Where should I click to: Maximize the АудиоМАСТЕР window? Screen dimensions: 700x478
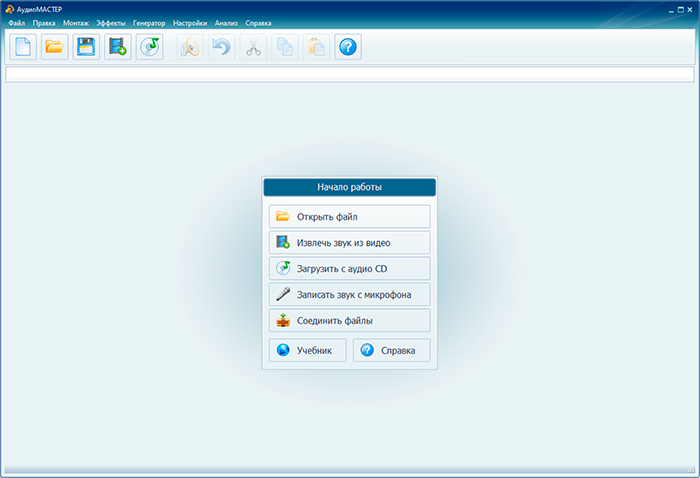coord(680,10)
